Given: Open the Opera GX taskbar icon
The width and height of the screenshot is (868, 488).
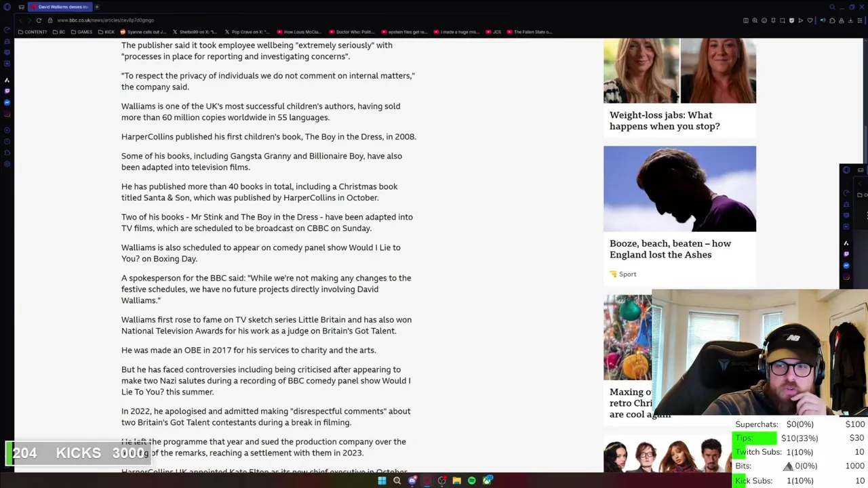Looking at the screenshot, I should (427, 481).
